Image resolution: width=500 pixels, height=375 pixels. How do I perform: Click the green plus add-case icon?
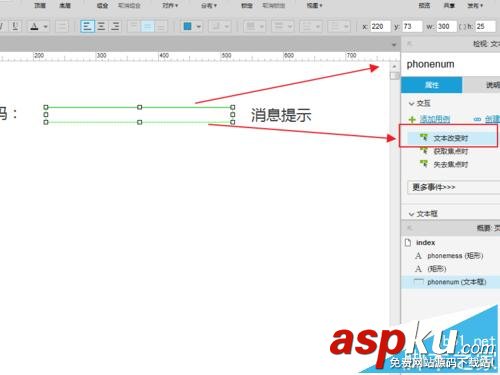(412, 119)
